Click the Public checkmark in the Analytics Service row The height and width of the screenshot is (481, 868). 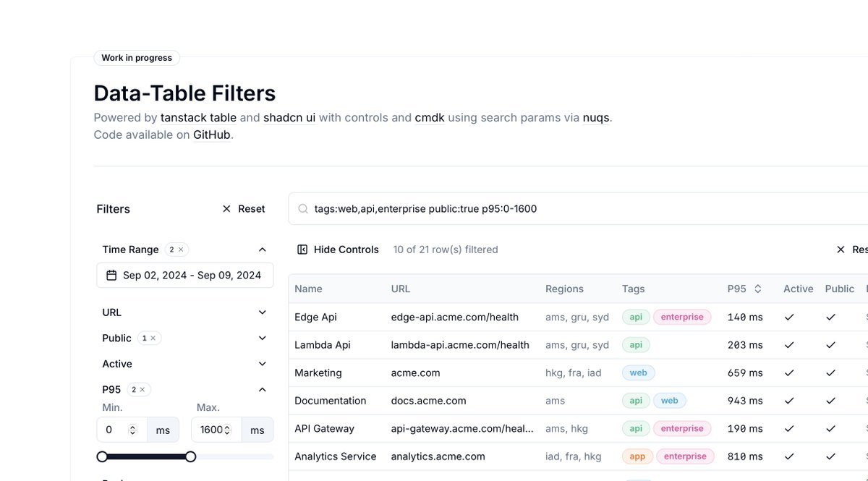[831, 456]
